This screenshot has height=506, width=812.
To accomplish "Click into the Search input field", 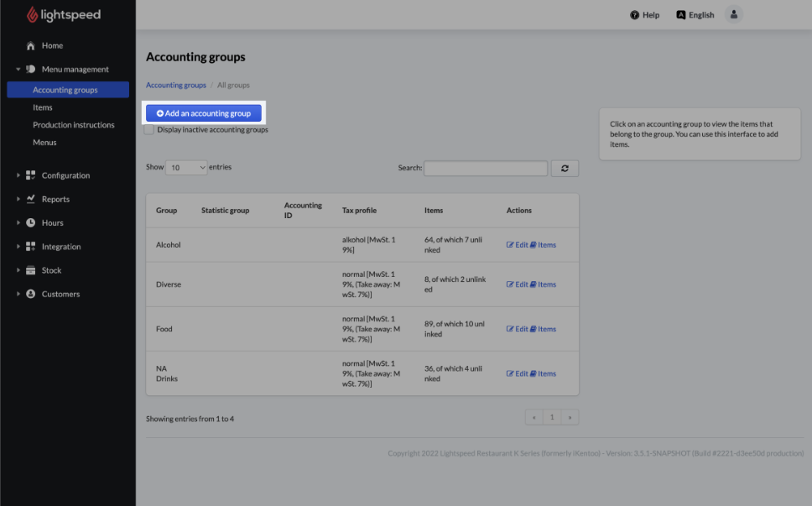I will pos(485,169).
